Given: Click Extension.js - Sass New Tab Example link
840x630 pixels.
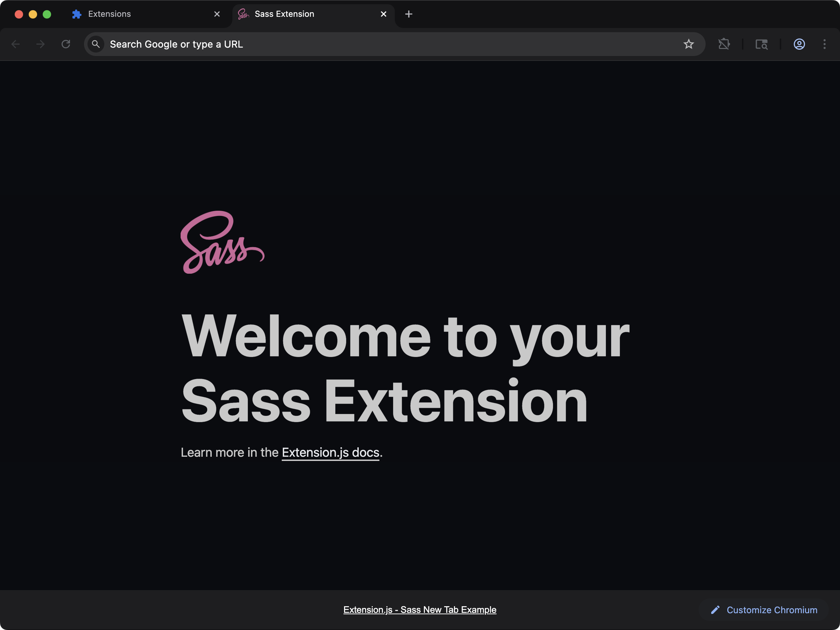Looking at the screenshot, I should 420,609.
